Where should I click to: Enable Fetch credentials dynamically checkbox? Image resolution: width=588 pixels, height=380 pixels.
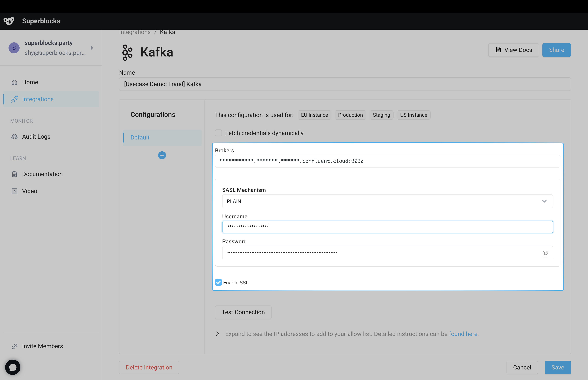pyautogui.click(x=218, y=133)
